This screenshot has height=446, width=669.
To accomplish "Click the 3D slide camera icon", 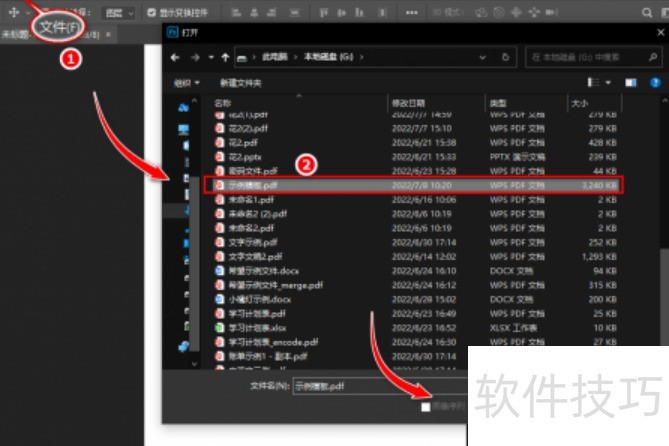I will point(534,13).
